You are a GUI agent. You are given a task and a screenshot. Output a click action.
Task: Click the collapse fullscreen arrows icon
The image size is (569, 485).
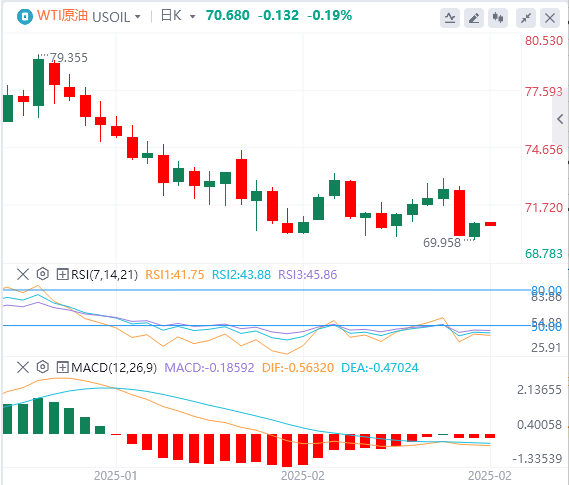(x=526, y=17)
